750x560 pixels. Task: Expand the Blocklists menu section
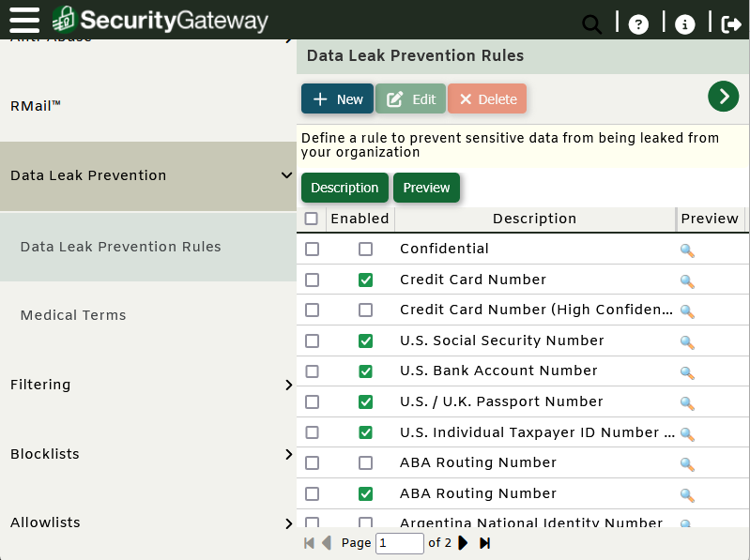click(x=288, y=454)
